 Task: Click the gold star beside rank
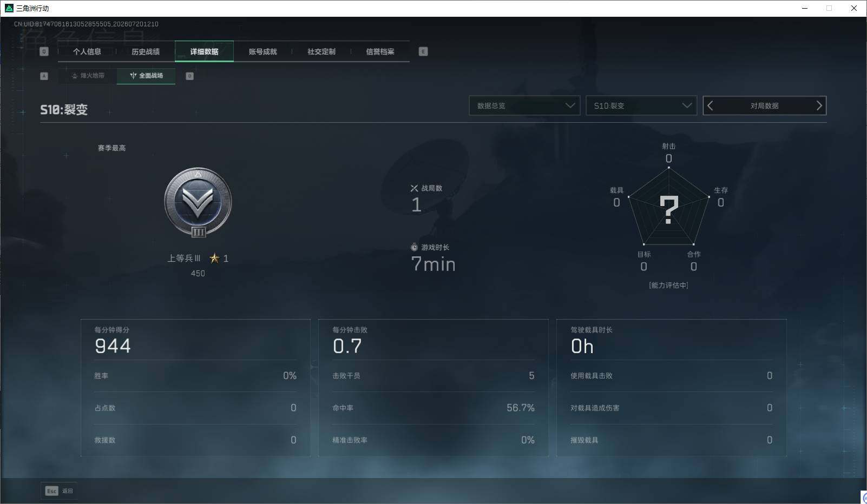point(214,258)
